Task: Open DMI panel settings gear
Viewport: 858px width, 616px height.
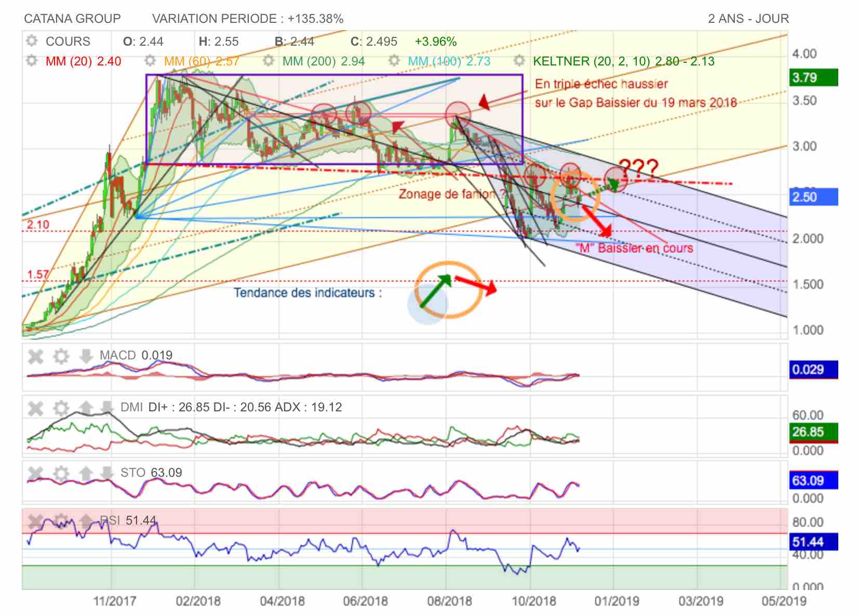Action: pyautogui.click(x=61, y=408)
